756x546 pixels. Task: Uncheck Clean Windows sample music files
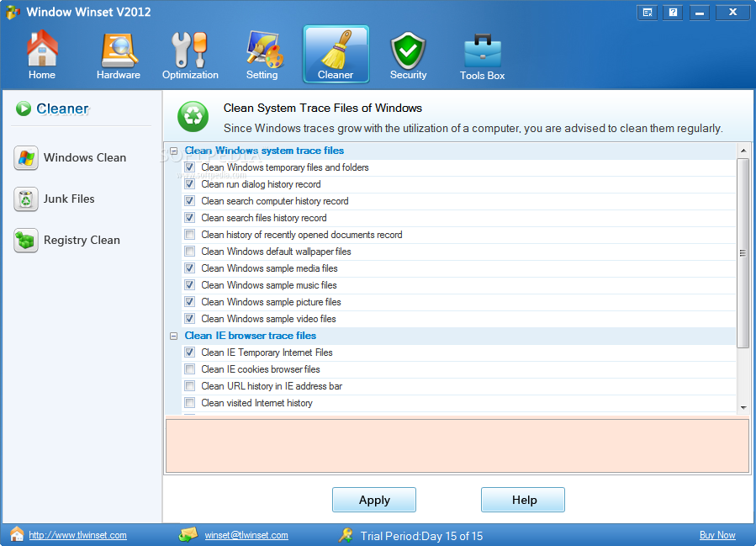(190, 285)
